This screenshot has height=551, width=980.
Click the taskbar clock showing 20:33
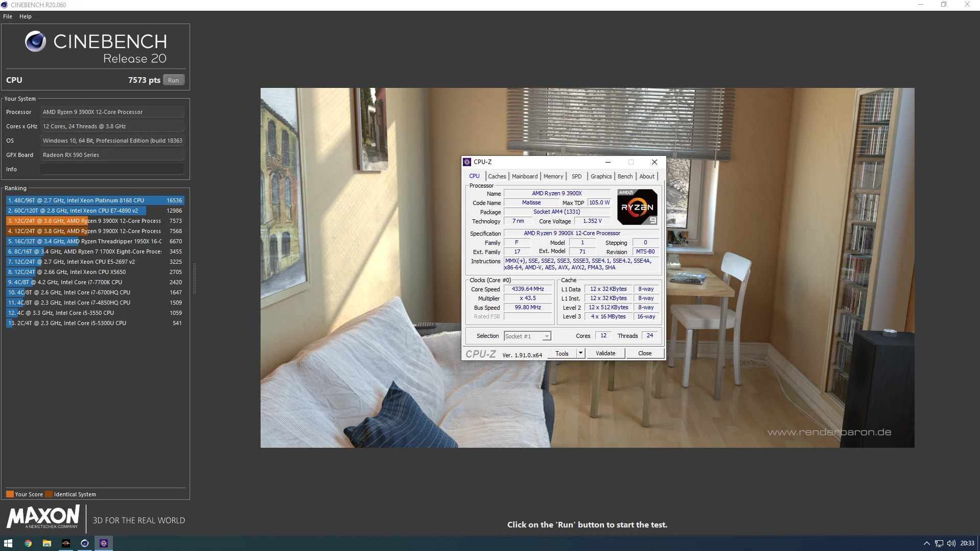click(967, 543)
